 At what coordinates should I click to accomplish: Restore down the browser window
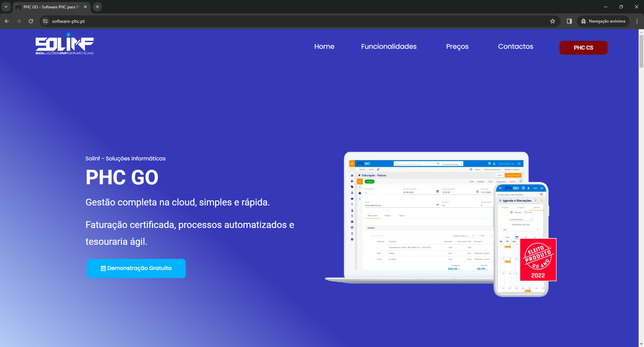pos(621,7)
